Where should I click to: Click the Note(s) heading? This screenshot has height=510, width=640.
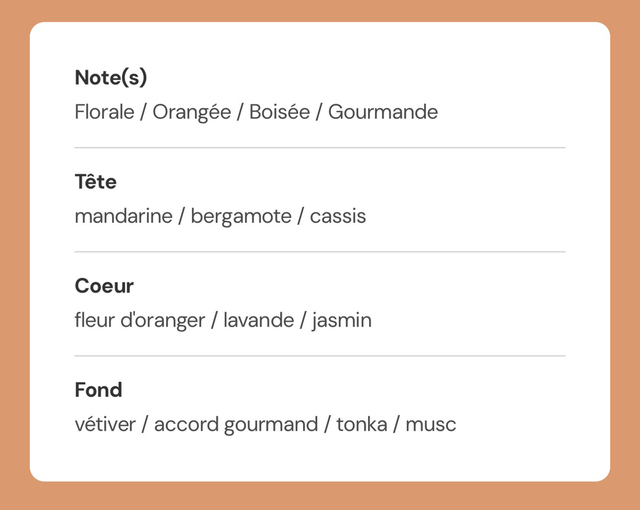[111, 78]
